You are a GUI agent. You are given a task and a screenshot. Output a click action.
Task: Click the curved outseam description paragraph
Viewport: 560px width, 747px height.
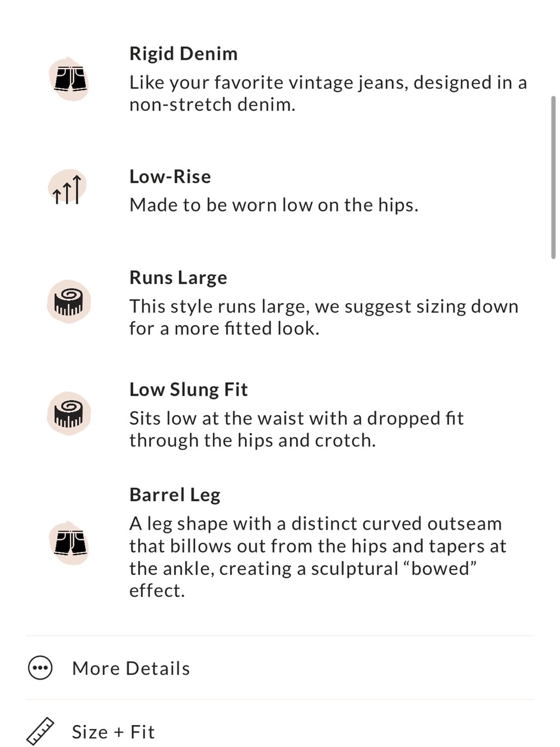318,557
